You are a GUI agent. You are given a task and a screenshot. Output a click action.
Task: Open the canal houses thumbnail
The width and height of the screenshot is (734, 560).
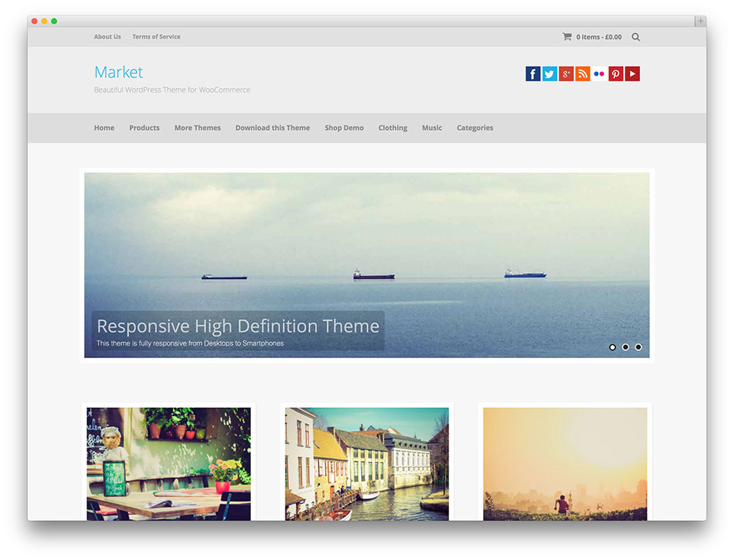[x=366, y=464]
